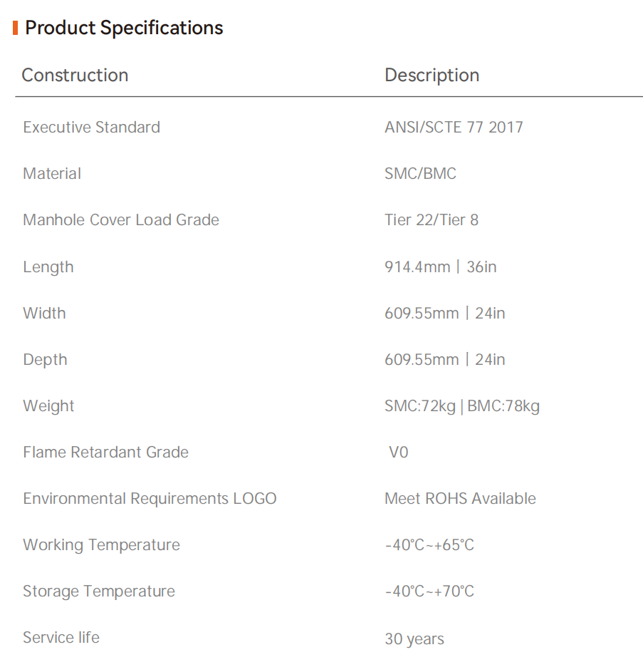Click the Construction column header

point(75,76)
